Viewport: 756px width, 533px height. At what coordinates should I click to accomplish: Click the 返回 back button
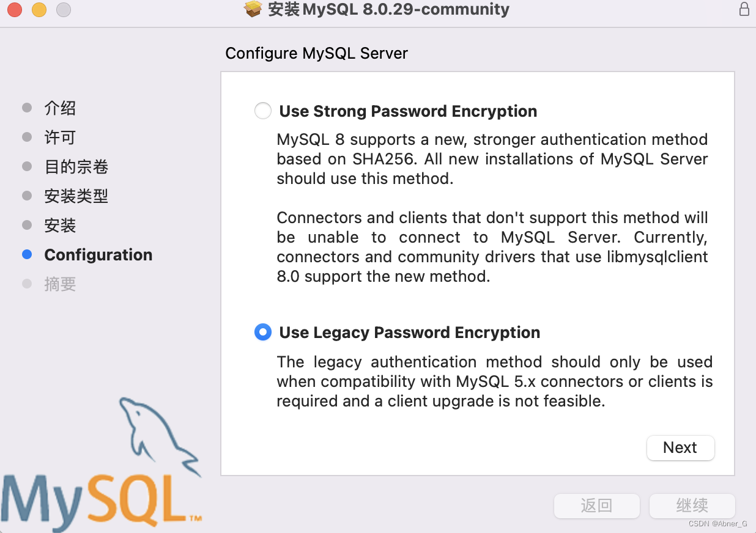click(596, 505)
